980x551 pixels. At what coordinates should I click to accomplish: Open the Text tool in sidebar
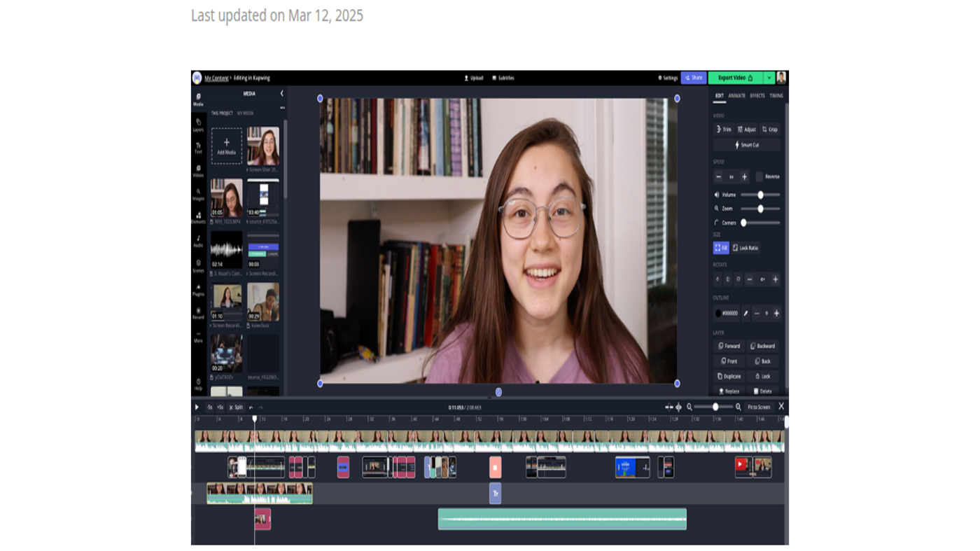tap(198, 148)
